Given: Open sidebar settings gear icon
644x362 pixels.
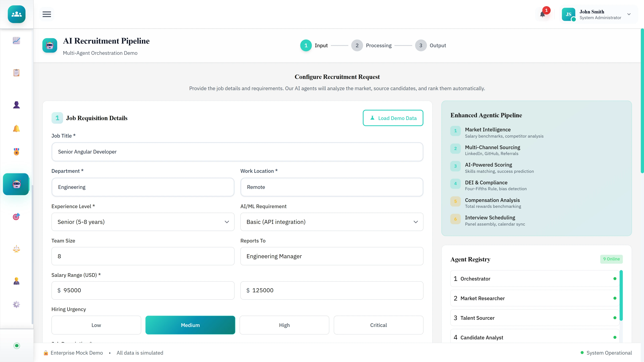Looking at the screenshot, I should point(16,304).
